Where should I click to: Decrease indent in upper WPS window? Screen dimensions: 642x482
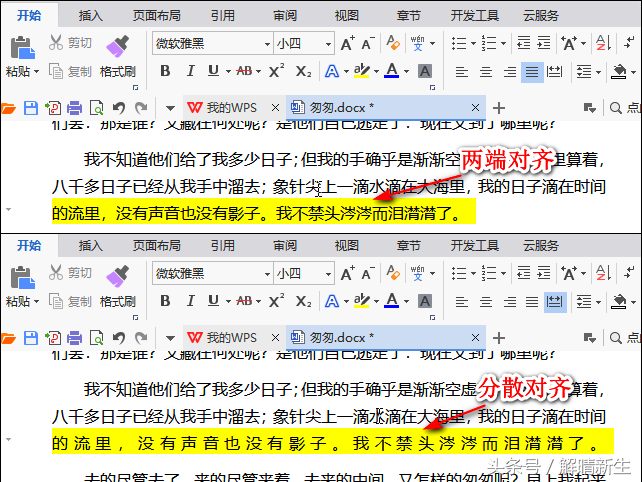524,43
